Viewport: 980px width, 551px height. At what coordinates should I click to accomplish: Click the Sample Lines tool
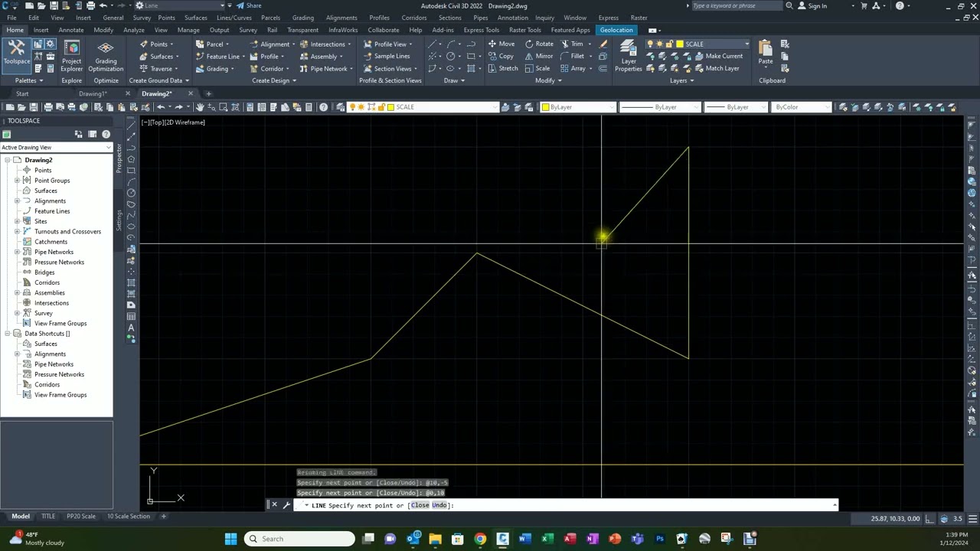tap(387, 56)
